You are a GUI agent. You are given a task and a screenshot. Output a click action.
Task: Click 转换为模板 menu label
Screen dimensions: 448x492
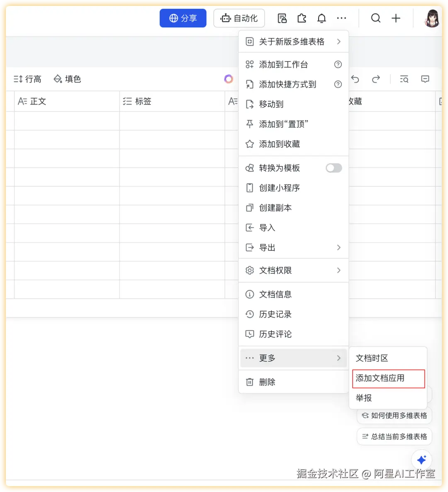tap(280, 168)
